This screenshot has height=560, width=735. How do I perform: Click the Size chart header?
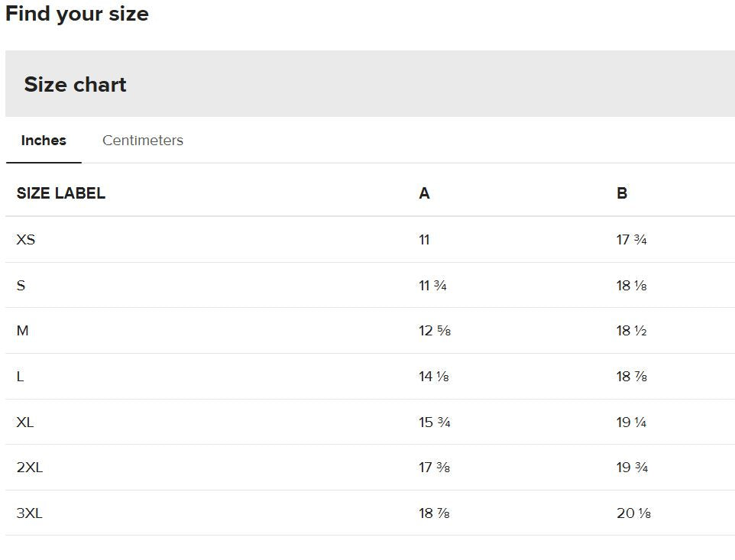75,84
